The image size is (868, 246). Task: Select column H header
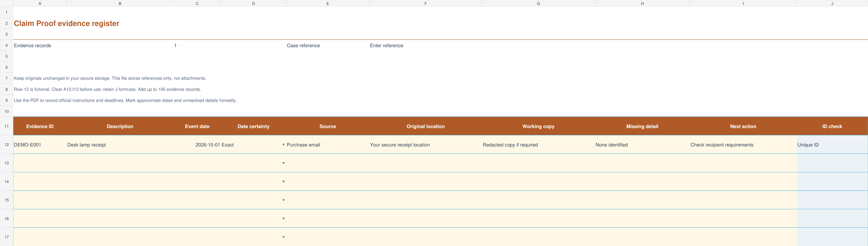pos(642,3)
